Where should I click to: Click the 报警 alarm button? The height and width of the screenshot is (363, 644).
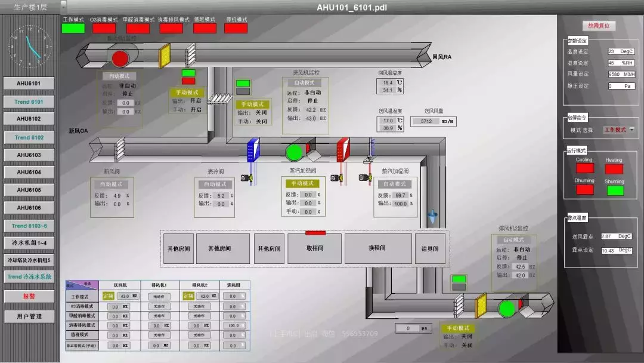click(29, 296)
